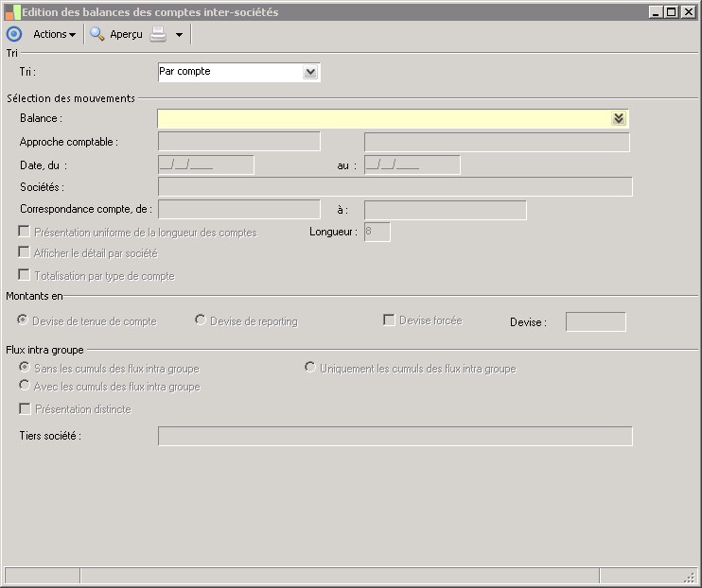
Task: Select Avec les cumuls des flux intra groupe
Action: coord(25,385)
